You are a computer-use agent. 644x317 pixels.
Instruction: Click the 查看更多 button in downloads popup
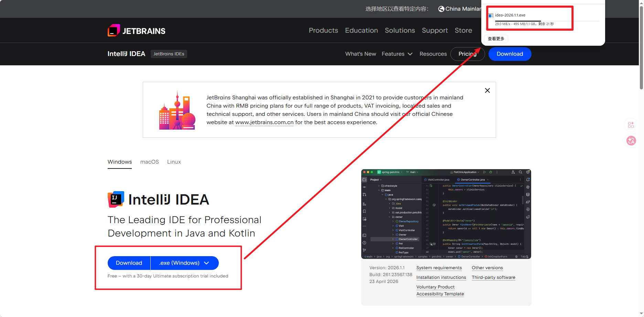(x=496, y=39)
